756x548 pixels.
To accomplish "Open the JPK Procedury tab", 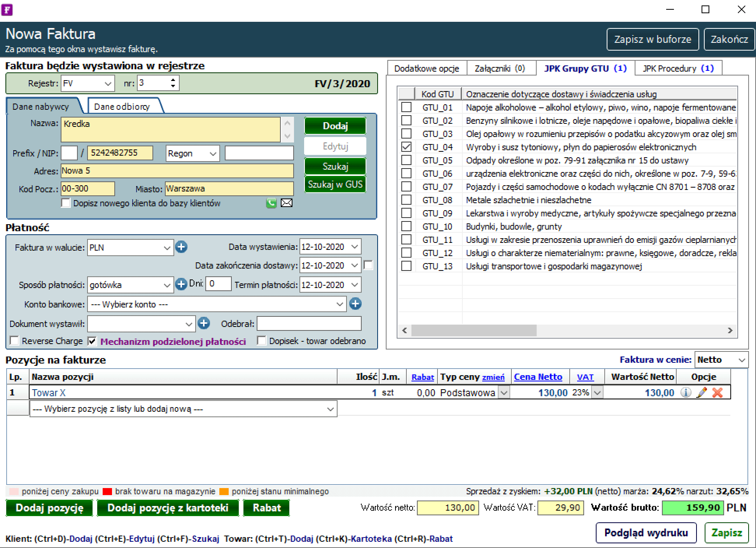I will (678, 68).
